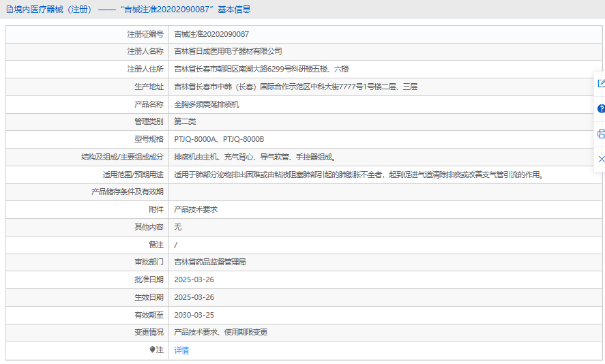The height and width of the screenshot is (364, 605).
Task: Open the help question-mark icon in side toolbar
Action: 601,109
